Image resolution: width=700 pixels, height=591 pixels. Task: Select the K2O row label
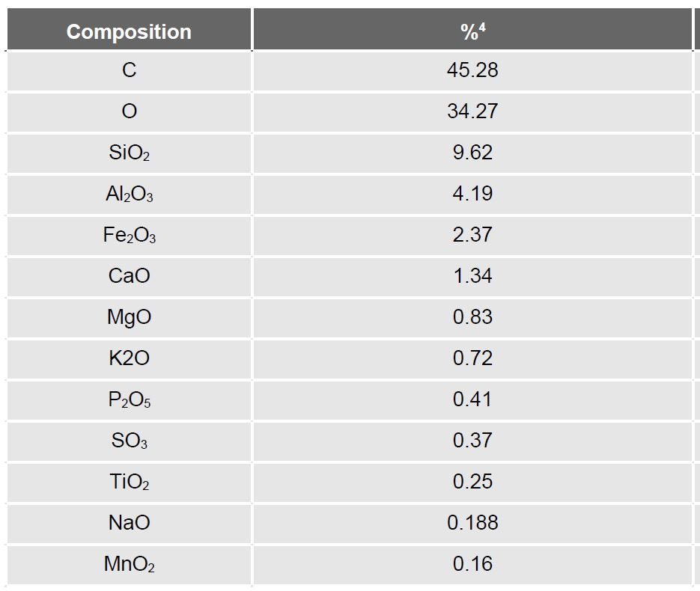(129, 358)
